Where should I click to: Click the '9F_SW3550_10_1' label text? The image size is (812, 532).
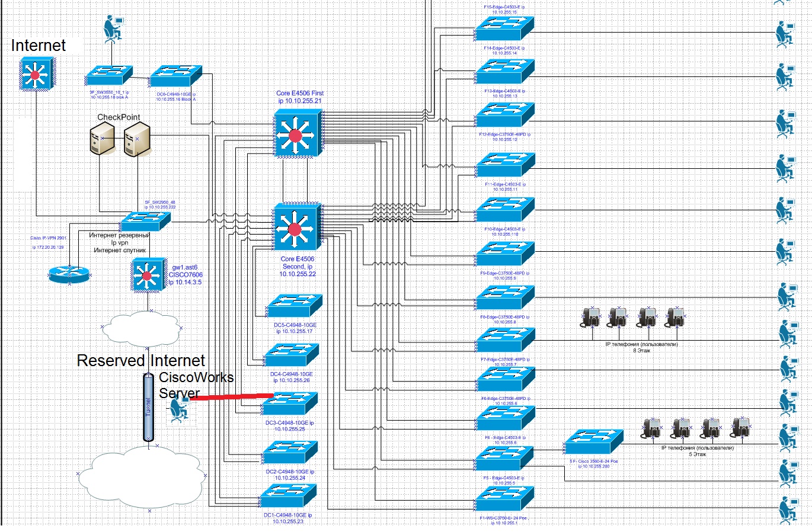pyautogui.click(x=108, y=92)
